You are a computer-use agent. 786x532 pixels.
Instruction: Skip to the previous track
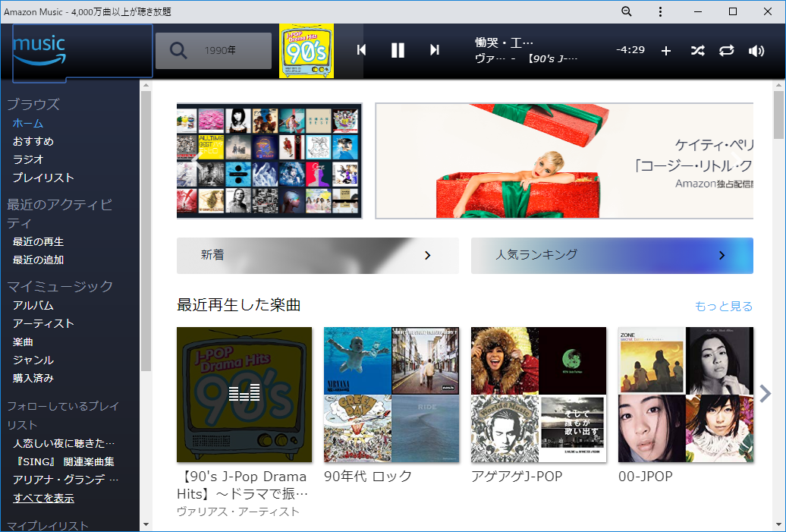pos(361,50)
